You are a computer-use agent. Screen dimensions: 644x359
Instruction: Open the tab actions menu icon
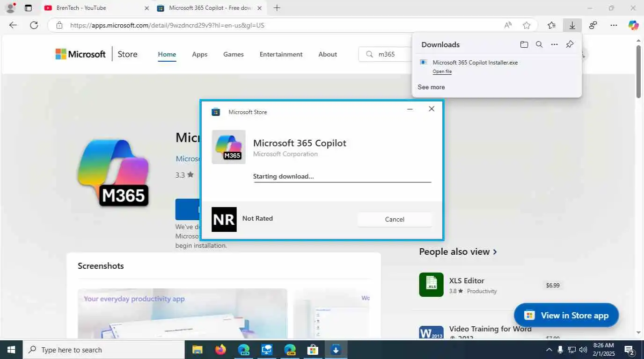click(x=29, y=8)
